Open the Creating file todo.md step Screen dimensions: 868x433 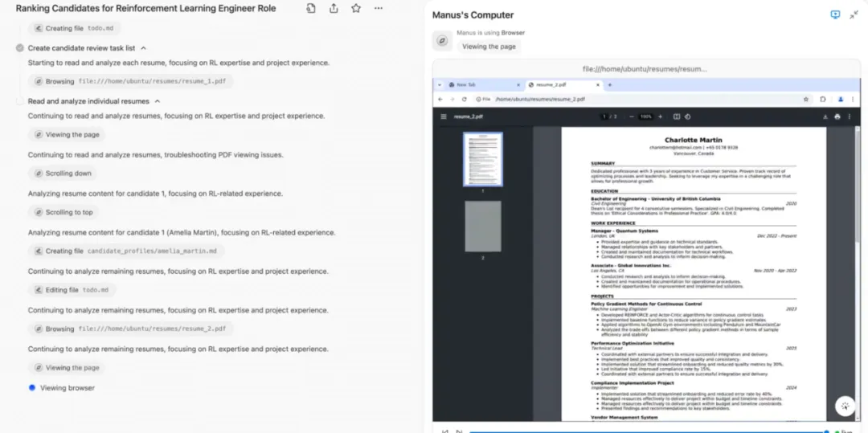pyautogui.click(x=74, y=28)
